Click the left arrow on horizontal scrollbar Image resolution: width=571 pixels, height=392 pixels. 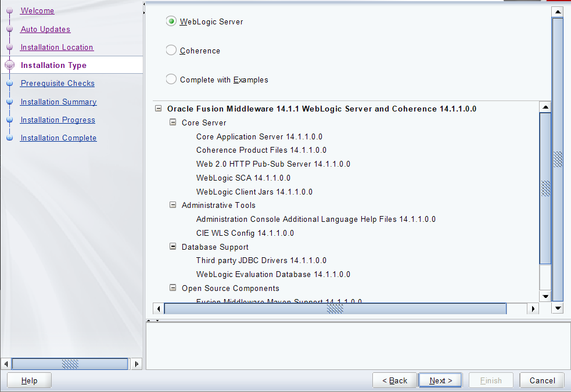point(157,308)
